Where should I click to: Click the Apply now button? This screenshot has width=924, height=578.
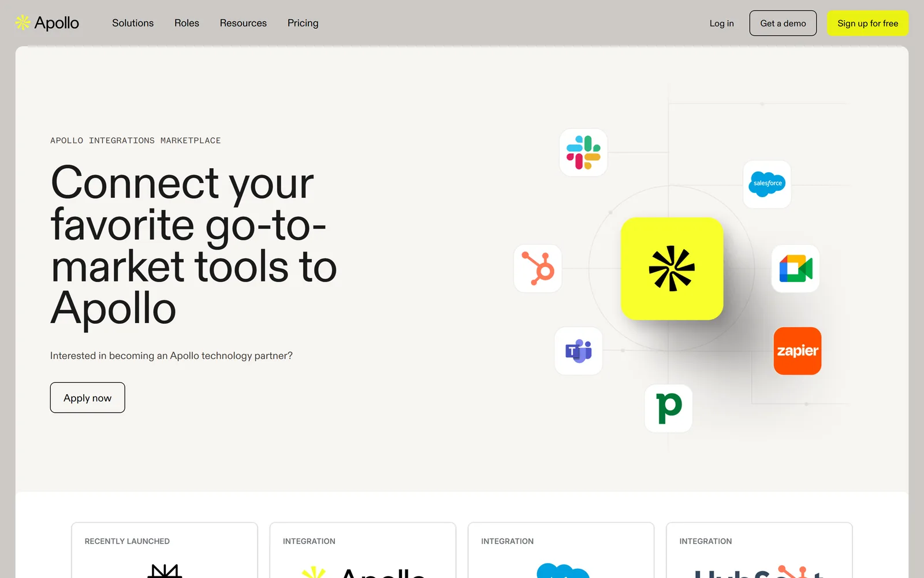click(x=88, y=398)
